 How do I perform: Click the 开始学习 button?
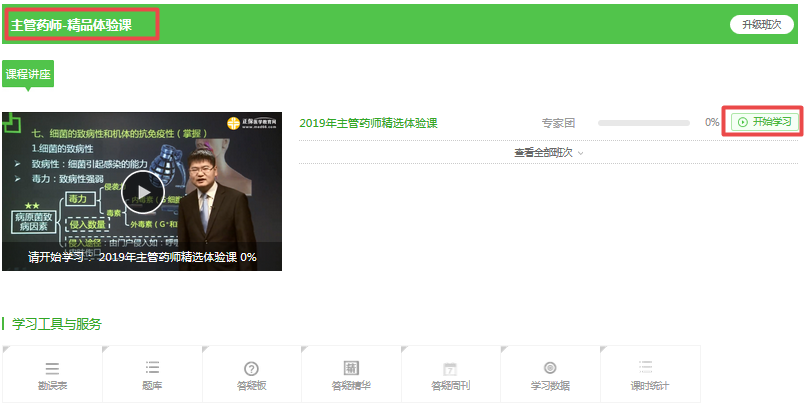tap(765, 122)
